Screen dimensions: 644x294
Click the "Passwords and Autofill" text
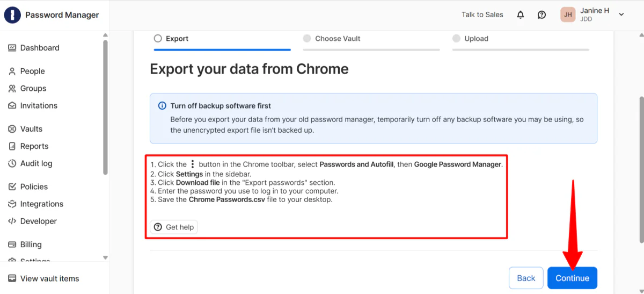click(356, 164)
